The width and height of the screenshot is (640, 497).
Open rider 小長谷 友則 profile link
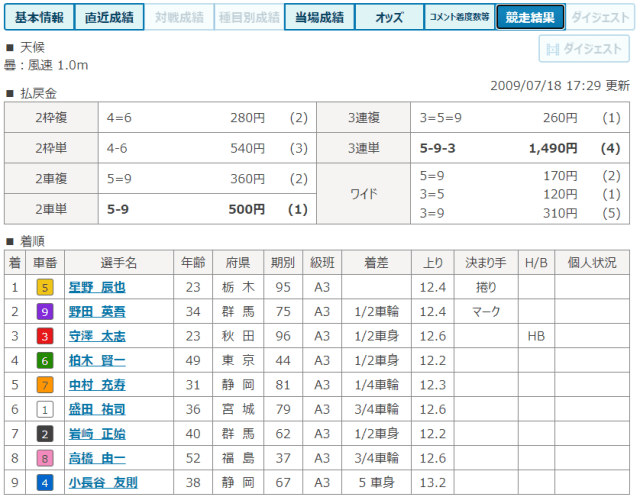(103, 483)
